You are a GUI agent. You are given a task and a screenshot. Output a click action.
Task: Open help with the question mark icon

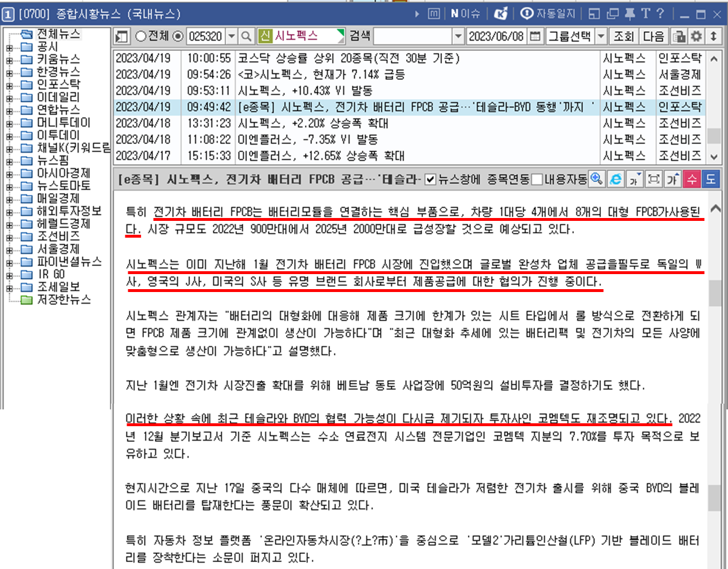660,13
